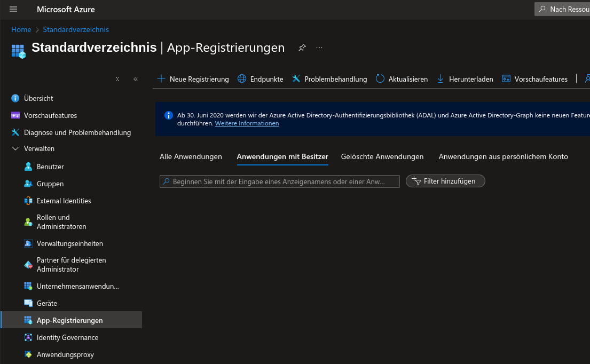
Task: Click the info icon in ADAL banner
Action: [169, 115]
